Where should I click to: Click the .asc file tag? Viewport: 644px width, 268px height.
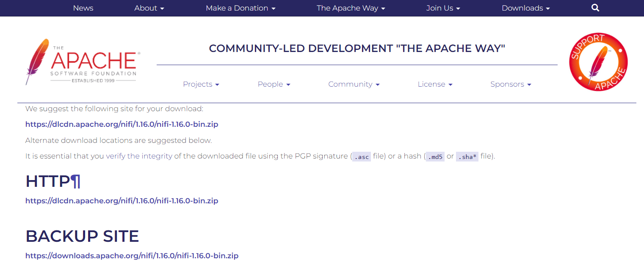pyautogui.click(x=361, y=156)
